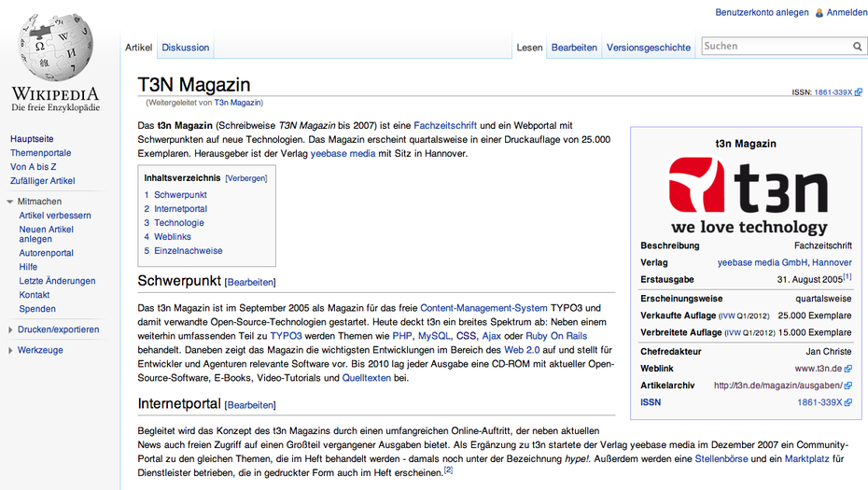Open yeebase media link in intro paragraph
Image resolution: width=868 pixels, height=490 pixels.
tap(343, 154)
